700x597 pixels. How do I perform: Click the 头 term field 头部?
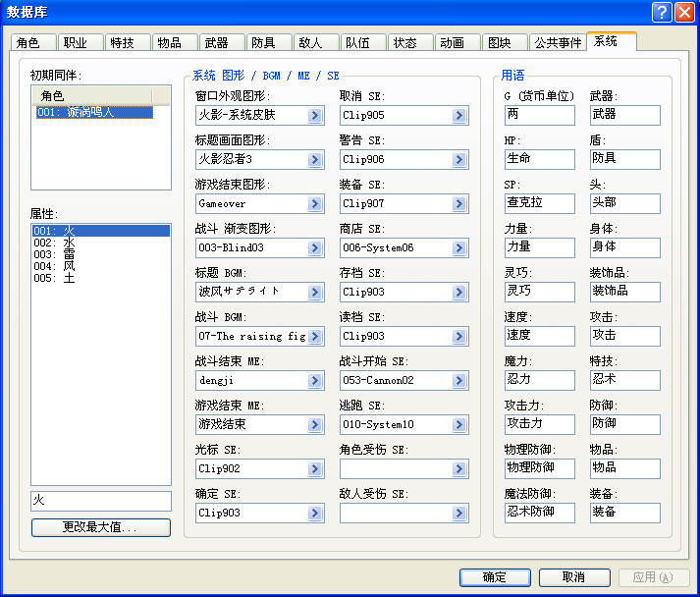click(x=625, y=203)
